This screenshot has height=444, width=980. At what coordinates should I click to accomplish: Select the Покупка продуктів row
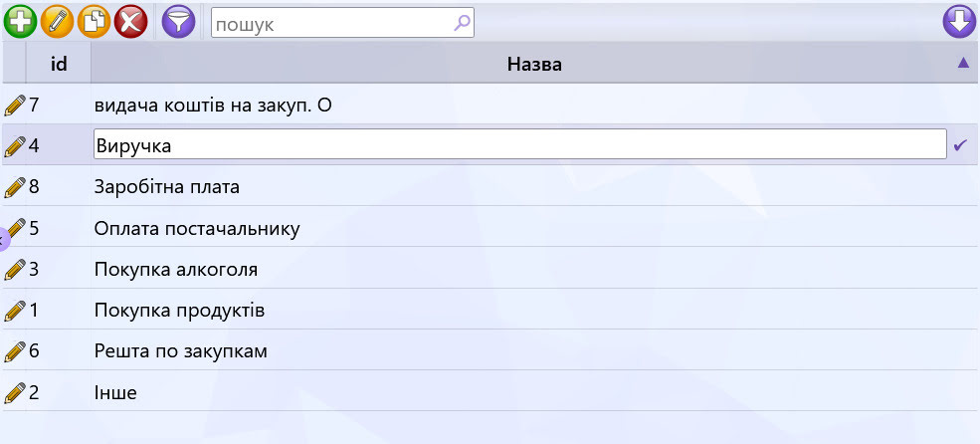(490, 311)
